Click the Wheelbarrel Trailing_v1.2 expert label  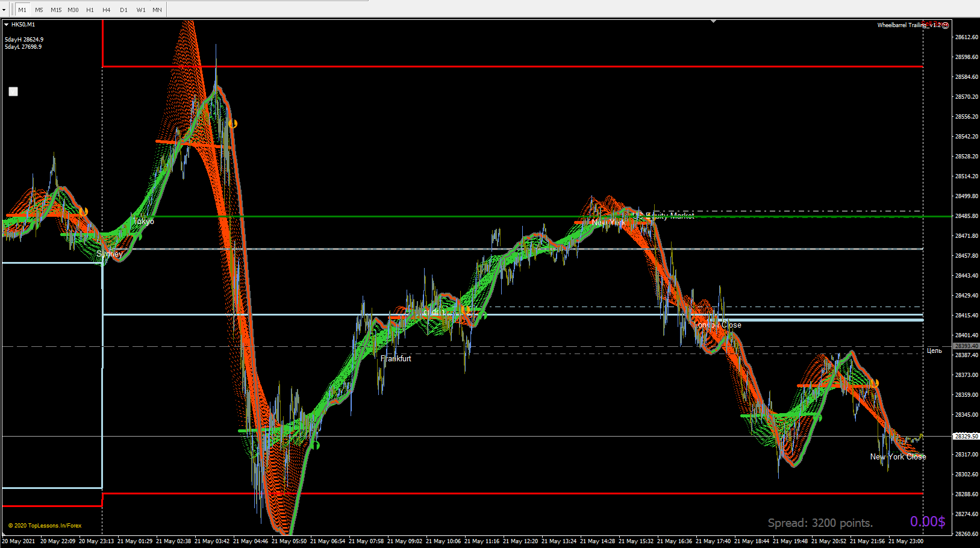coord(909,25)
